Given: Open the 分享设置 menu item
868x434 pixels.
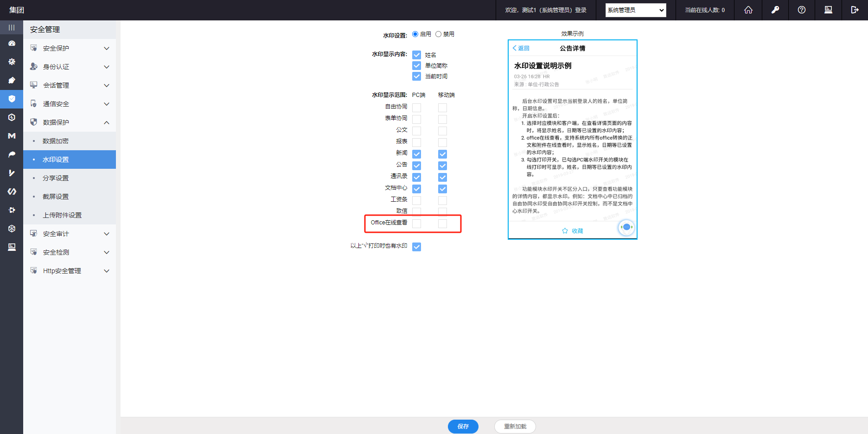Looking at the screenshot, I should click(70, 178).
